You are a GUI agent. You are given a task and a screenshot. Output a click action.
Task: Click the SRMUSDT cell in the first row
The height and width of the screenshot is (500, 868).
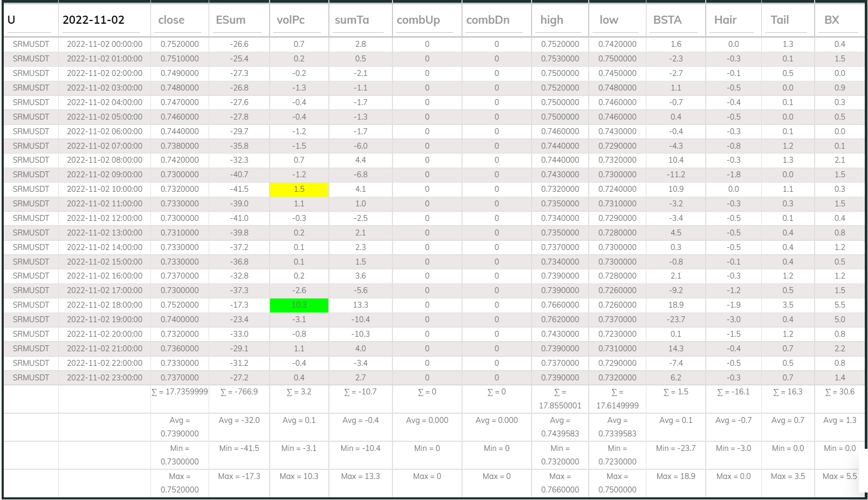[x=31, y=44]
